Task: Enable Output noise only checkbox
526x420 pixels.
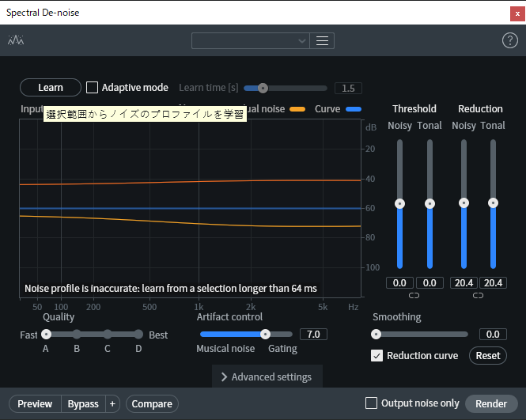Action: [x=371, y=403]
